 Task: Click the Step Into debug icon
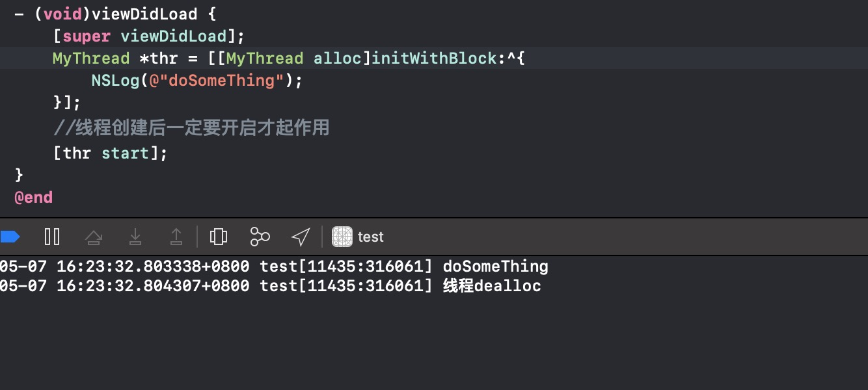tap(135, 237)
